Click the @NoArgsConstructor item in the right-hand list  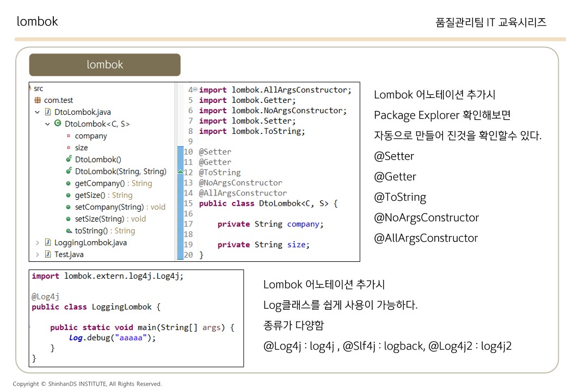[426, 218]
